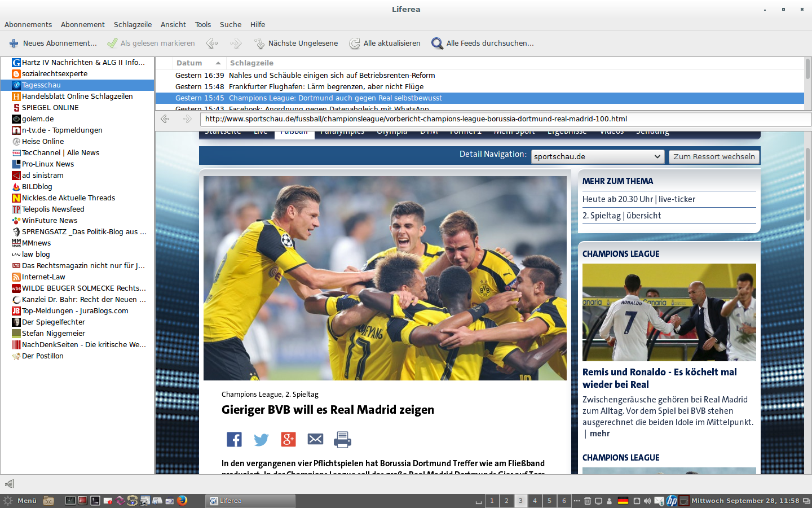Open the Ansicht menu
The image size is (812, 508).
pos(173,24)
